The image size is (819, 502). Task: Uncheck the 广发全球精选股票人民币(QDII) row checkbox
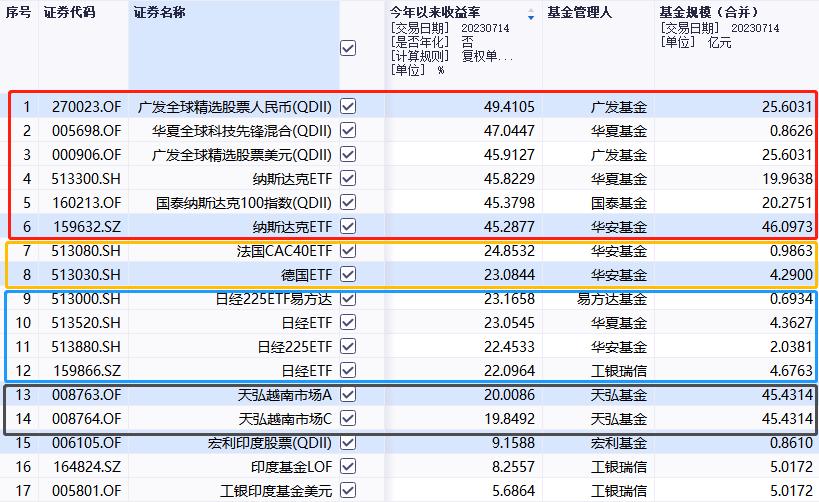348,107
